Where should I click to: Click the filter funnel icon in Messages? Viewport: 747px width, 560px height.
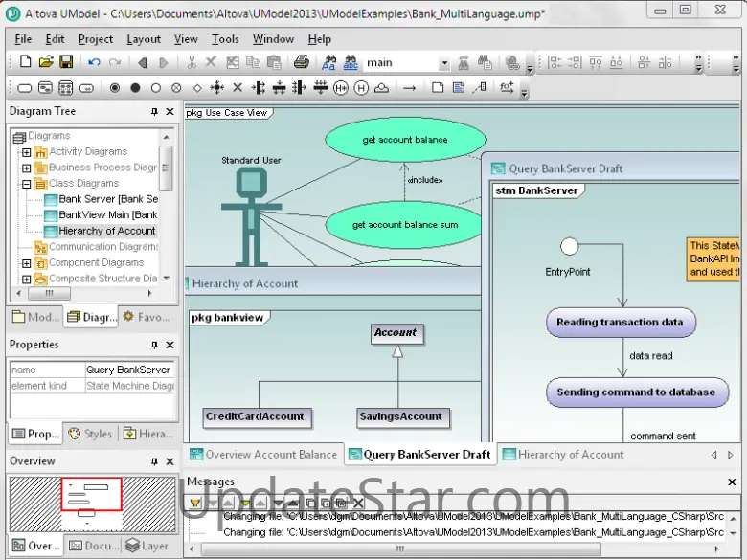click(195, 503)
